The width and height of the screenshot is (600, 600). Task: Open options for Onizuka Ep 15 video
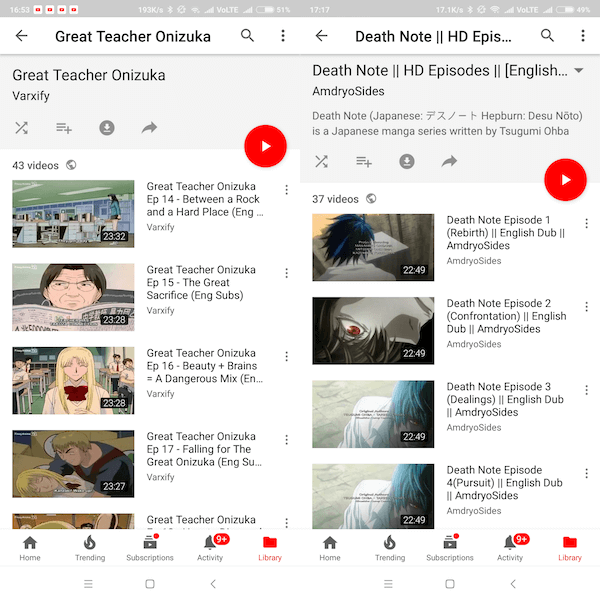click(286, 273)
